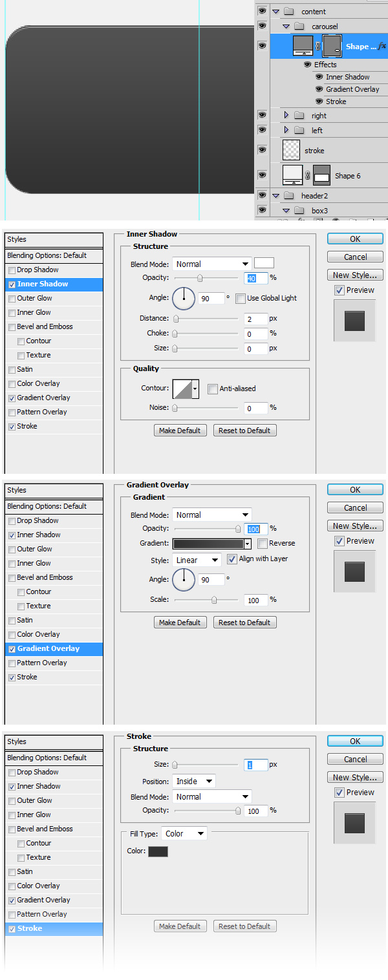Click the box3 folder icon
388x980 pixels.
pyautogui.click(x=299, y=210)
